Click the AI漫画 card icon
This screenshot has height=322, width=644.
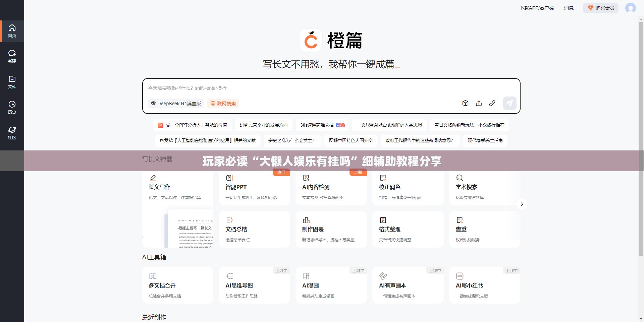tap(306, 276)
